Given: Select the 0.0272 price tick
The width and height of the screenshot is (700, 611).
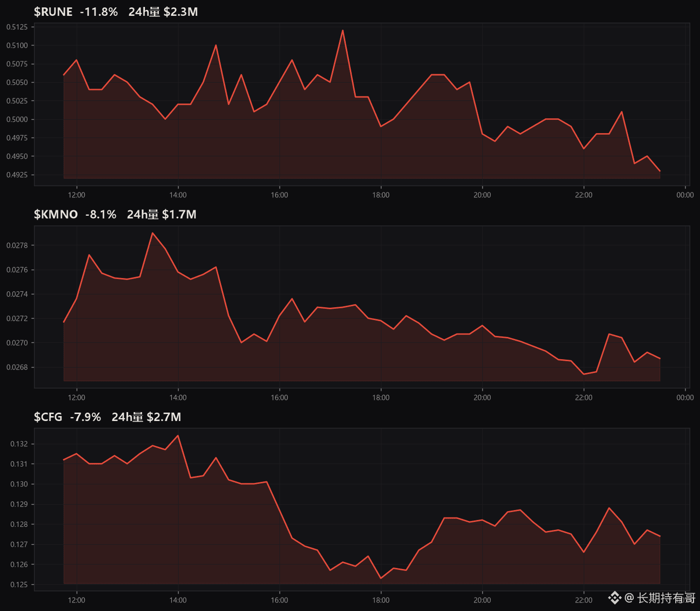Looking at the screenshot, I should tap(17, 319).
